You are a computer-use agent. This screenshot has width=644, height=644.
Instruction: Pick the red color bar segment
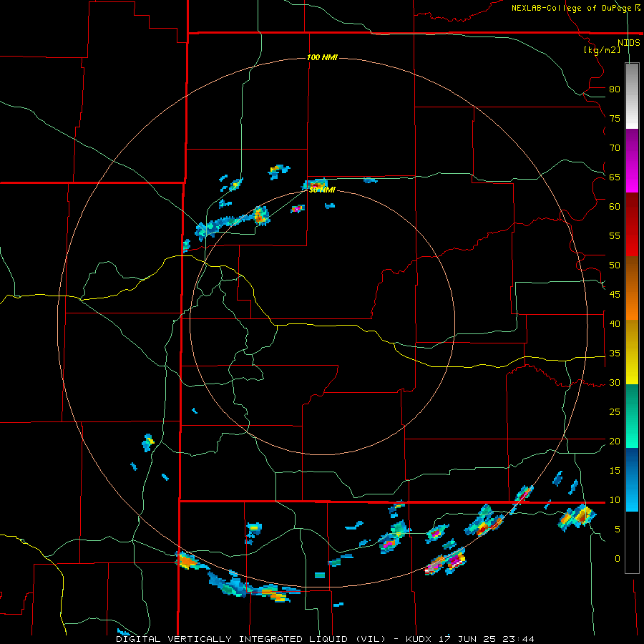[632, 224]
